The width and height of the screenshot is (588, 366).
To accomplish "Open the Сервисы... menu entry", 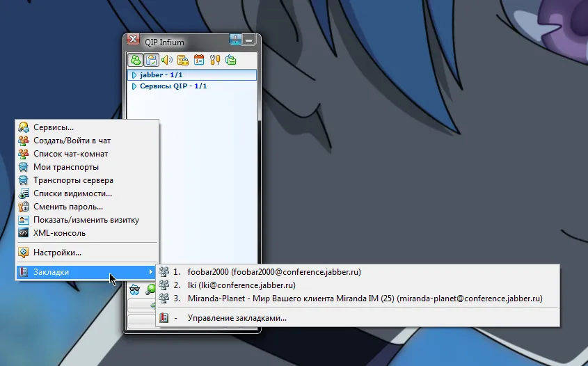I will point(88,127).
